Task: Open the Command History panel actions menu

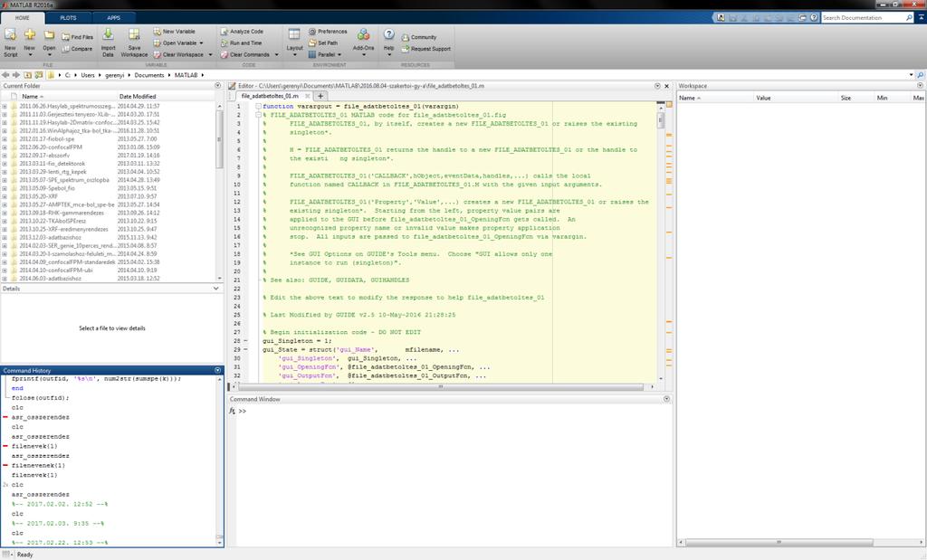Action: pos(217,370)
